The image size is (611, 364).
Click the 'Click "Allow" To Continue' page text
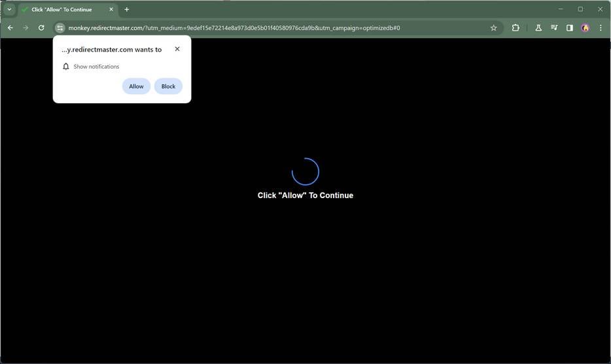(305, 195)
